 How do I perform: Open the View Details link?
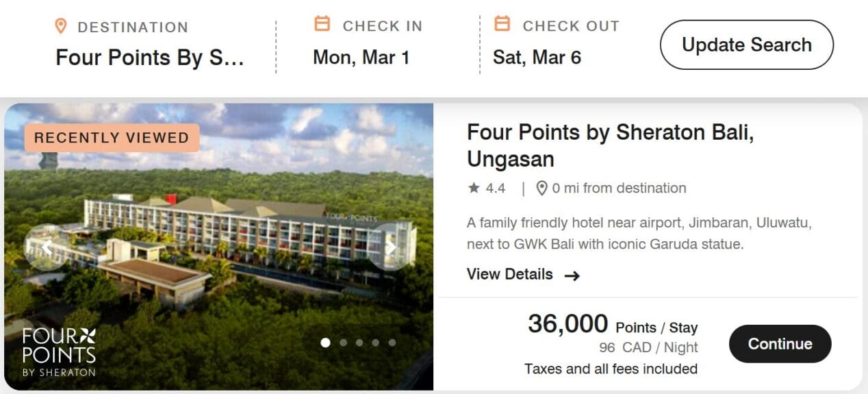(510, 274)
